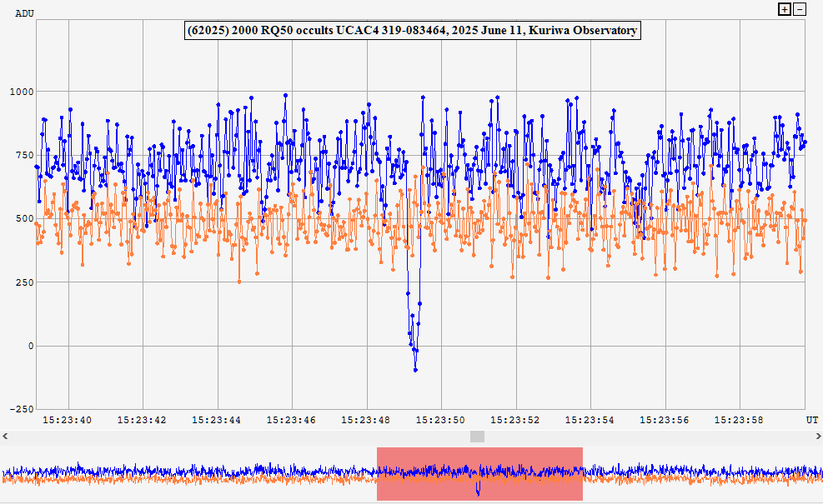
Task: Click the 15:23:50 time axis label
Action: [x=441, y=419]
